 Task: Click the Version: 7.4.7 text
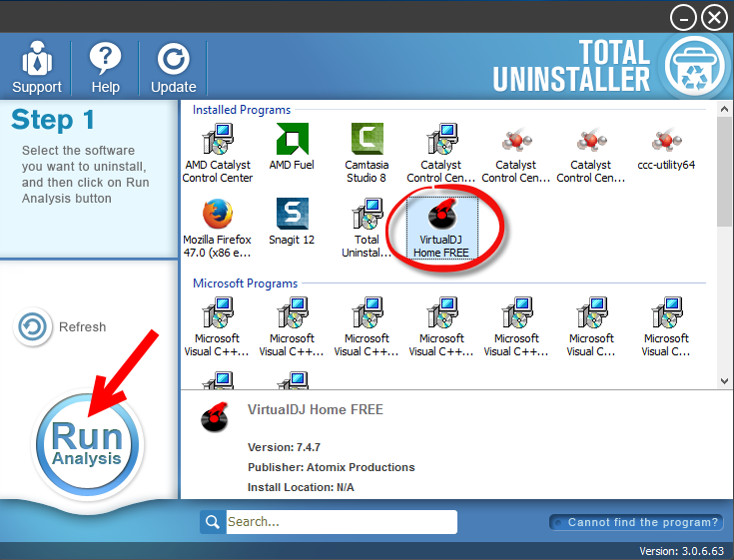click(x=284, y=447)
